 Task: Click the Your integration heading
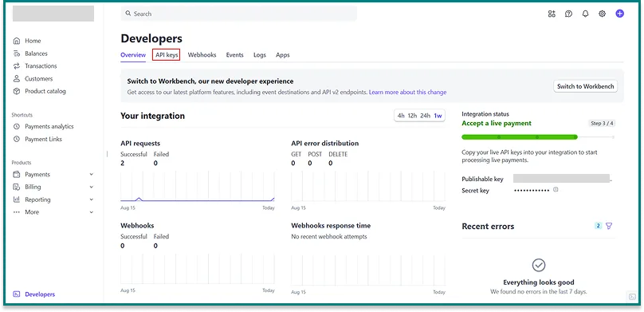152,116
